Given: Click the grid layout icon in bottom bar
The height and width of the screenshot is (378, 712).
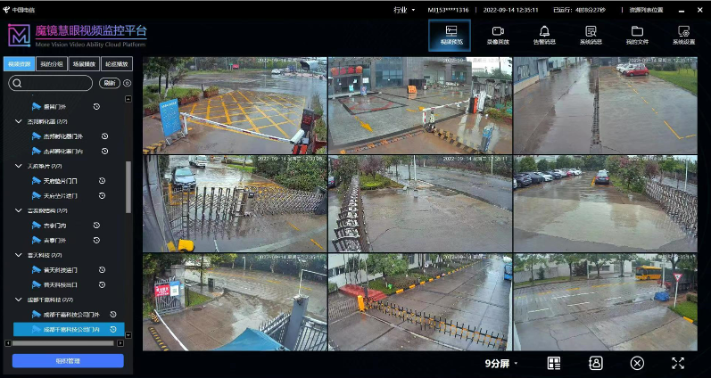Looking at the screenshot, I should [x=554, y=363].
